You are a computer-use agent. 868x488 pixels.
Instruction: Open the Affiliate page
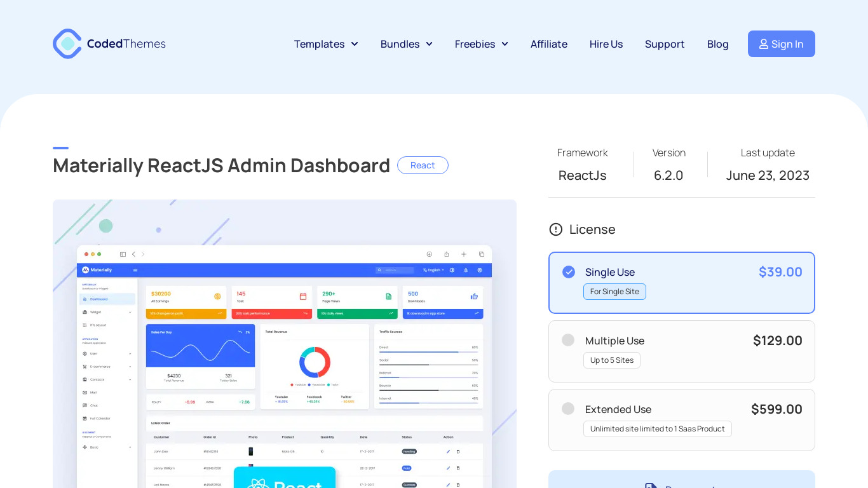click(x=549, y=44)
